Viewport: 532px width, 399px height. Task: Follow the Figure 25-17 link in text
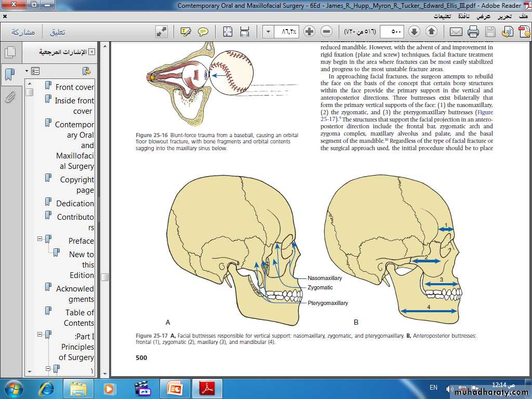[x=484, y=112]
